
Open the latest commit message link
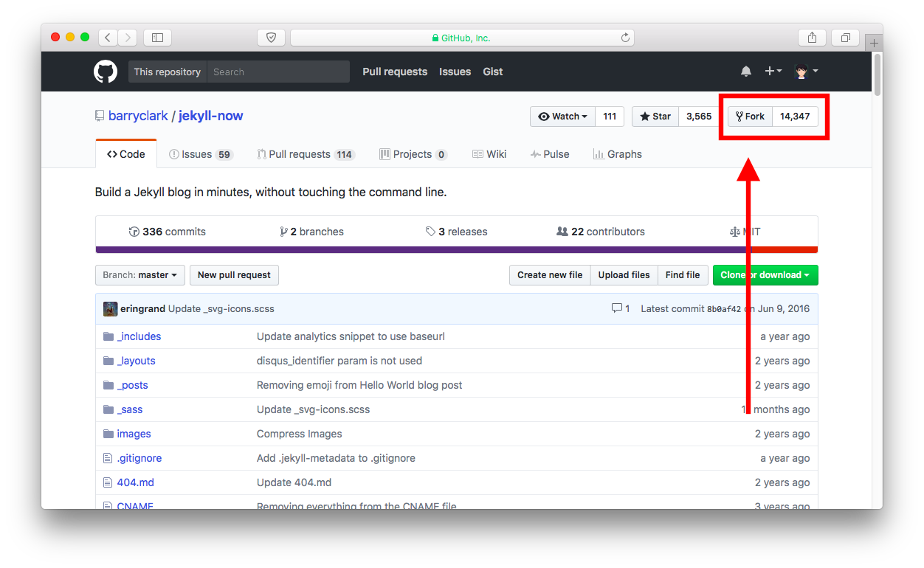pos(221,309)
